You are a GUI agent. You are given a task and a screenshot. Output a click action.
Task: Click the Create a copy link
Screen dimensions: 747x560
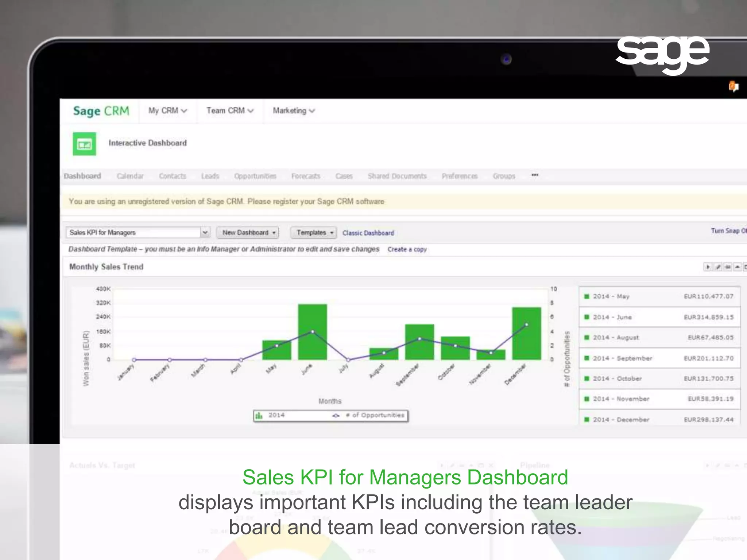[407, 249]
